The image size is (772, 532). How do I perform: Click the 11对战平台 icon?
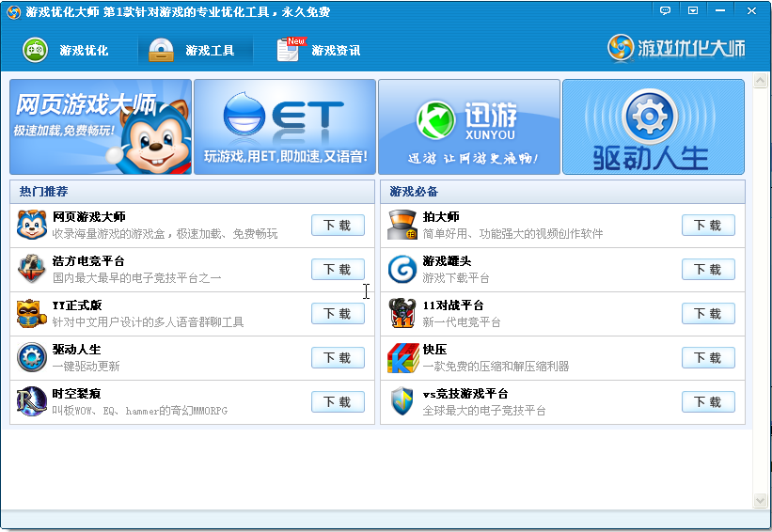point(402,313)
